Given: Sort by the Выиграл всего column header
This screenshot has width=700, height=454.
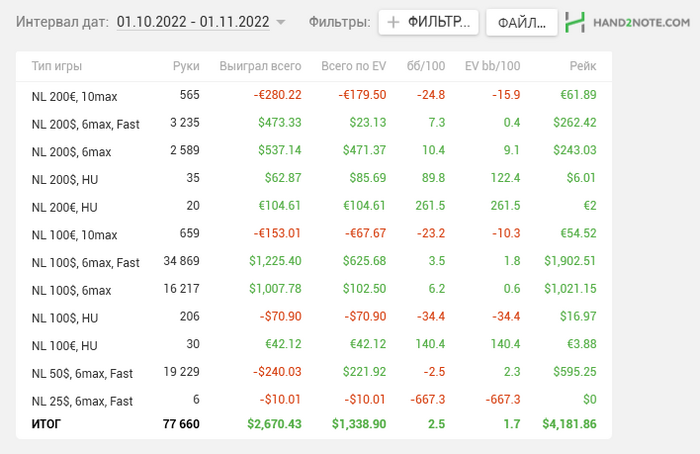Looking at the screenshot, I should tap(260, 66).
